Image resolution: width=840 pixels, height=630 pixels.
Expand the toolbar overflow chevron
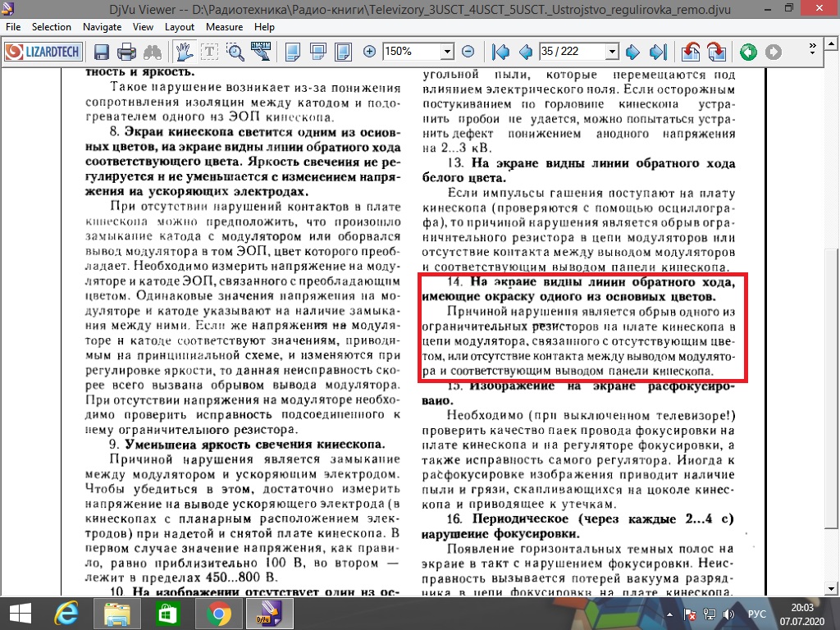[813, 48]
